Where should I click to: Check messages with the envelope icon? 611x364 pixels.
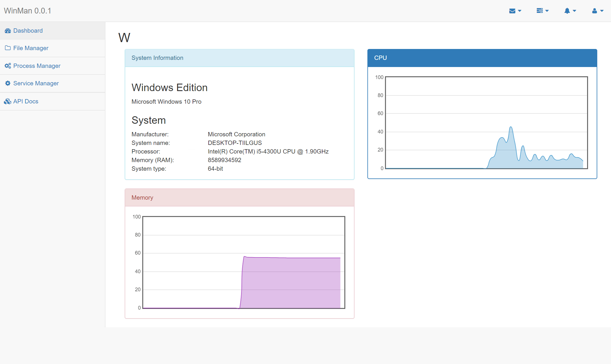click(x=512, y=11)
